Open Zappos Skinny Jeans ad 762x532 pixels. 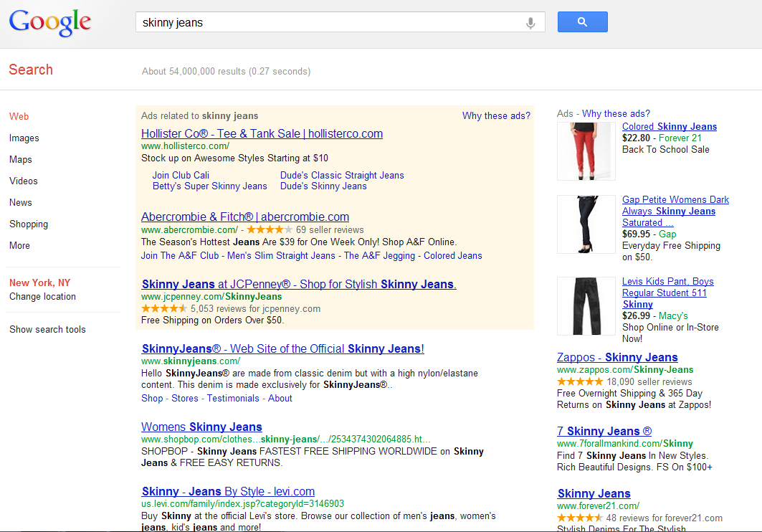[x=617, y=358]
